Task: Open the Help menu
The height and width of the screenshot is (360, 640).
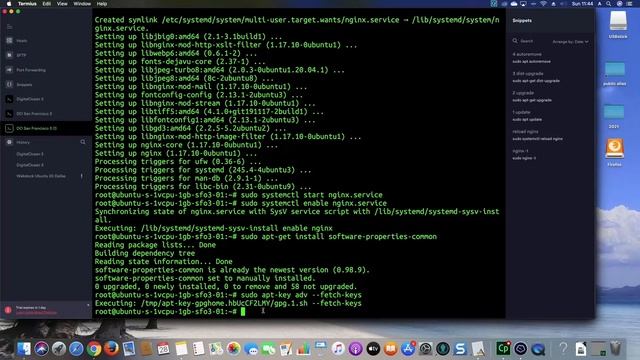Action: [102, 4]
